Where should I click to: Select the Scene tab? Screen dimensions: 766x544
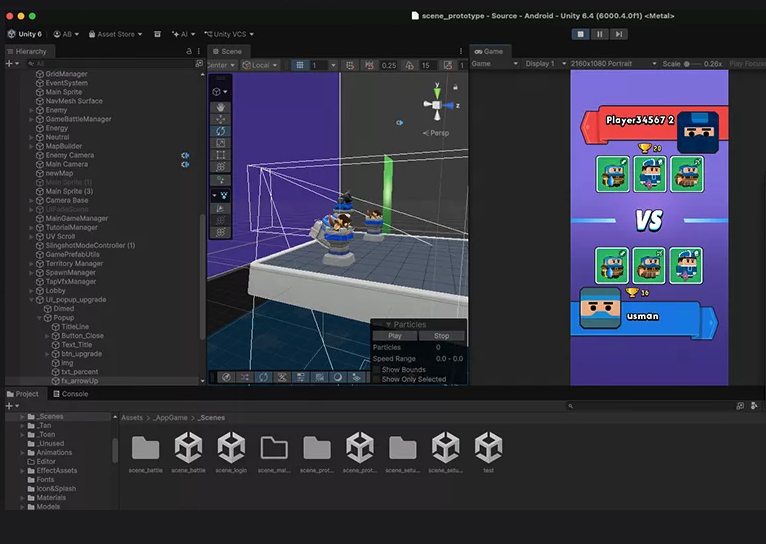228,51
